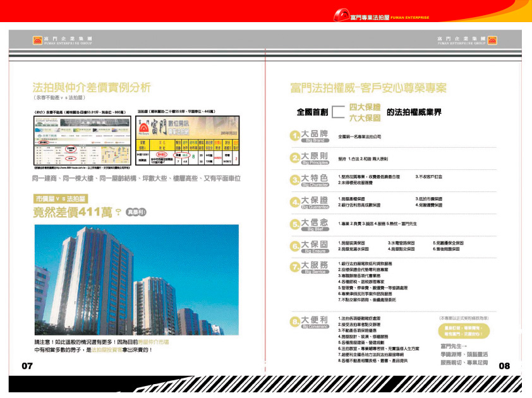532x398 pixels.
Task: Click the text 全國首創
Action: click(312, 112)
